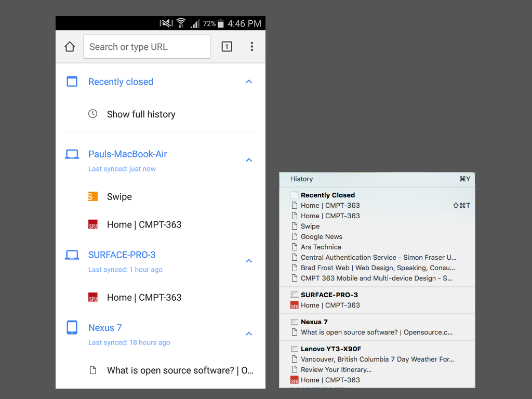Collapse the SURFACE-PRO-3 chevron on mobile
The image size is (532, 399).
[249, 261]
